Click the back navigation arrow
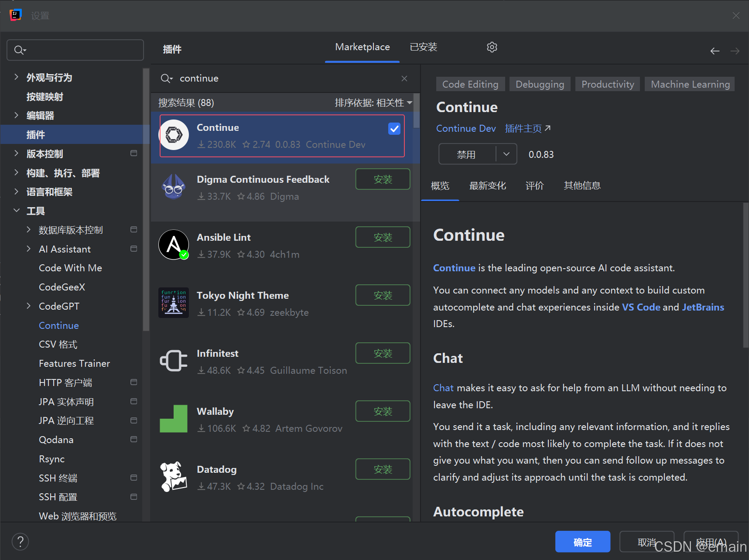 pos(715,51)
